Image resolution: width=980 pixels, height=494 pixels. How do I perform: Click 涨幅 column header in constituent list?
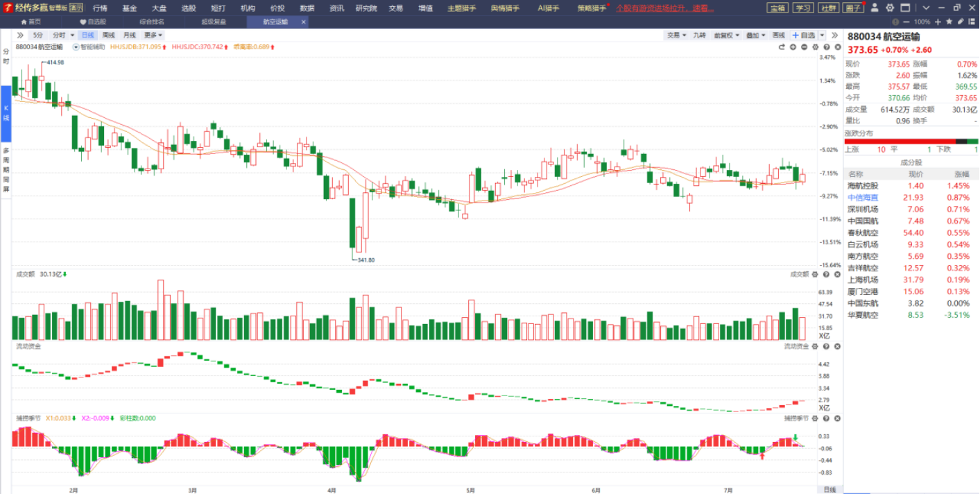coord(961,174)
